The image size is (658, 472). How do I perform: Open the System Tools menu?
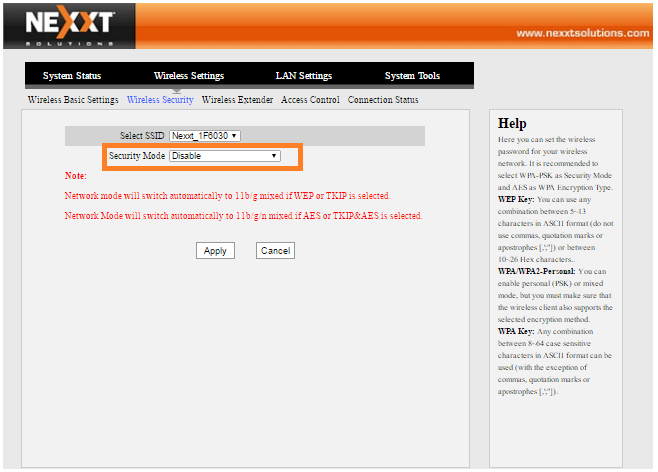pyautogui.click(x=412, y=76)
